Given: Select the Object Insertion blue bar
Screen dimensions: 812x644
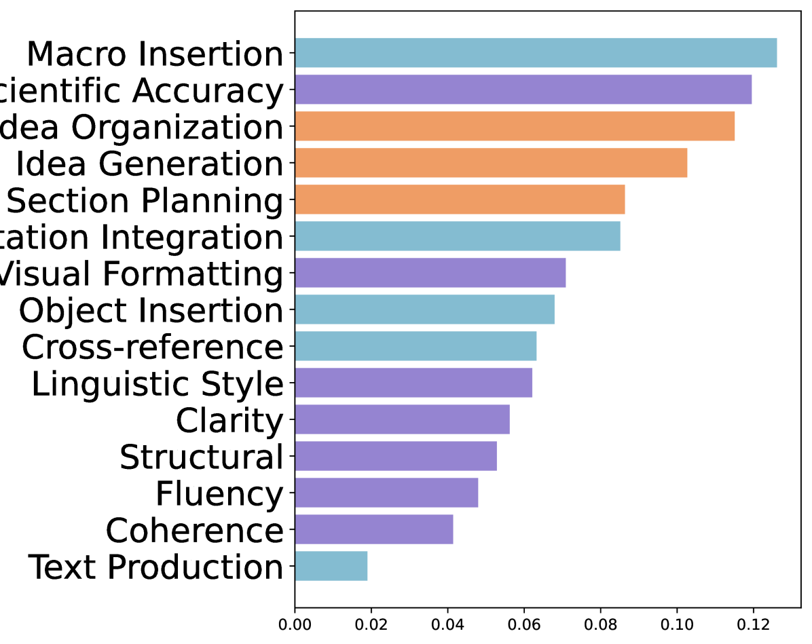Looking at the screenshot, I should 424,309.
